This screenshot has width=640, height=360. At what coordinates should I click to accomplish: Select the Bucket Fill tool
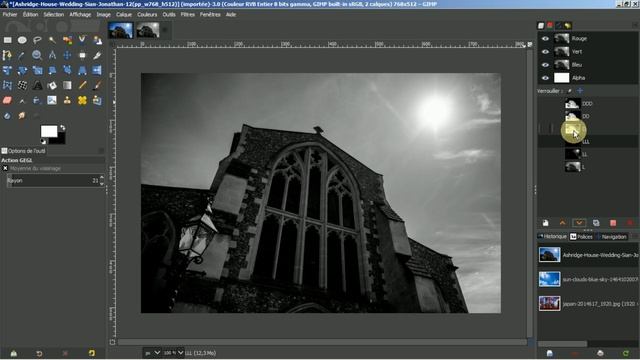[52, 85]
